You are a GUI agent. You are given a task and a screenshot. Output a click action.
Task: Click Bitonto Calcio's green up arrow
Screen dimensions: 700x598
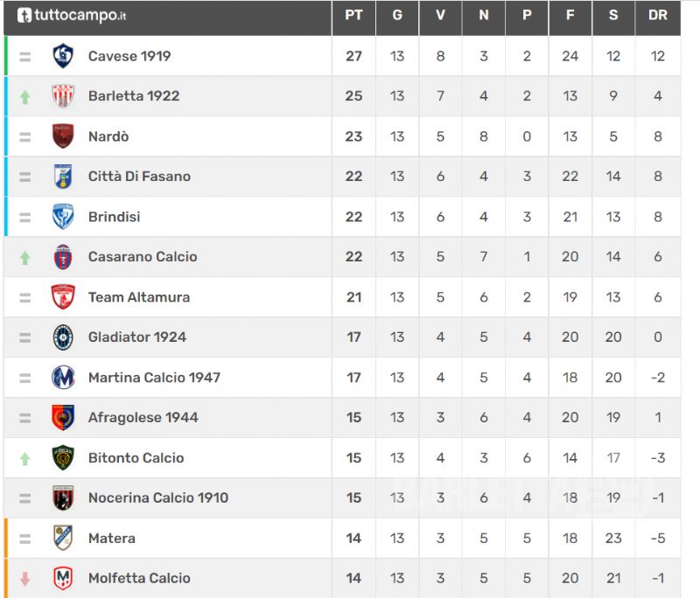(25, 458)
